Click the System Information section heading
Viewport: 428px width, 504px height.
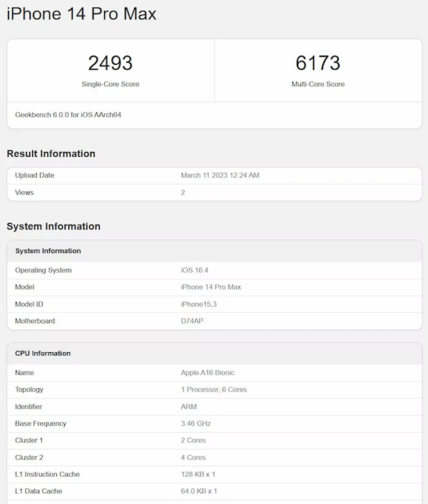[x=53, y=227]
